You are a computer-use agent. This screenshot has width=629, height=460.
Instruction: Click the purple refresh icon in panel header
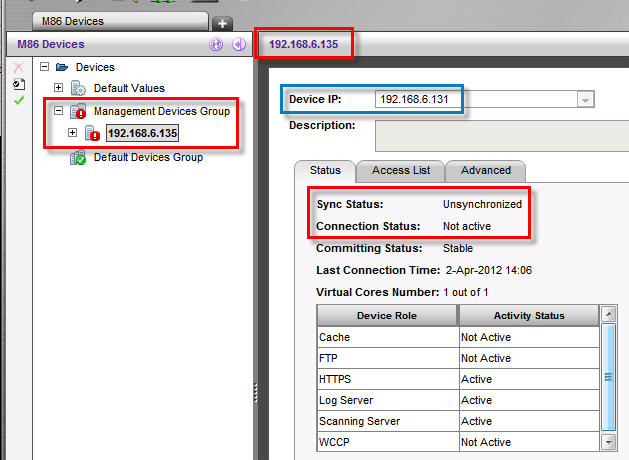click(216, 44)
